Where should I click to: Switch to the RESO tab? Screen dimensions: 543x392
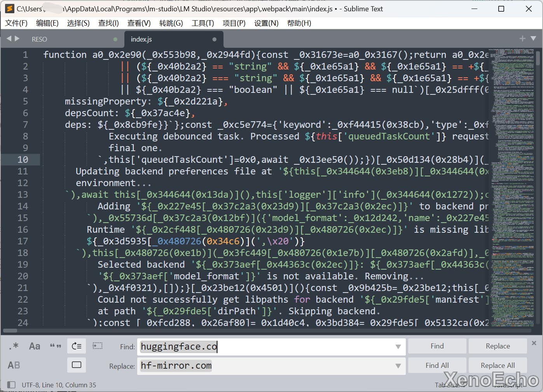coord(39,39)
